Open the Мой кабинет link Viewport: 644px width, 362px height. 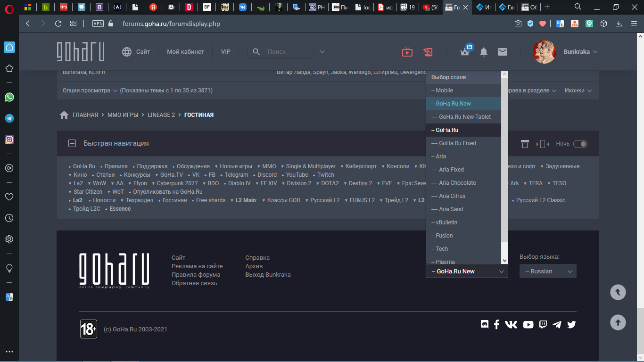(185, 52)
